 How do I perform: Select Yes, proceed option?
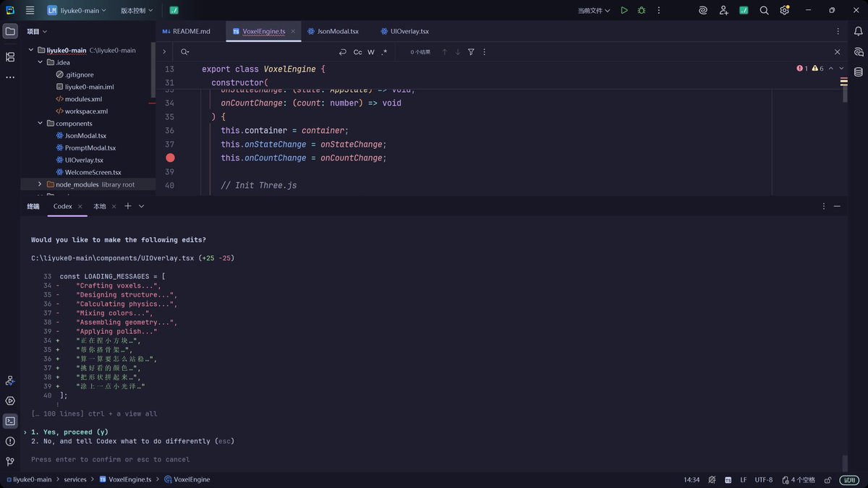(69, 432)
